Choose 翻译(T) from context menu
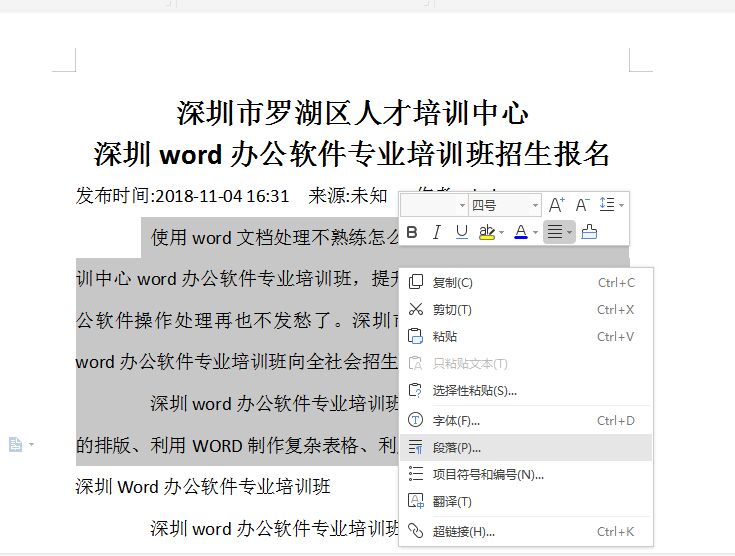This screenshot has height=556, width=735. pos(526,502)
